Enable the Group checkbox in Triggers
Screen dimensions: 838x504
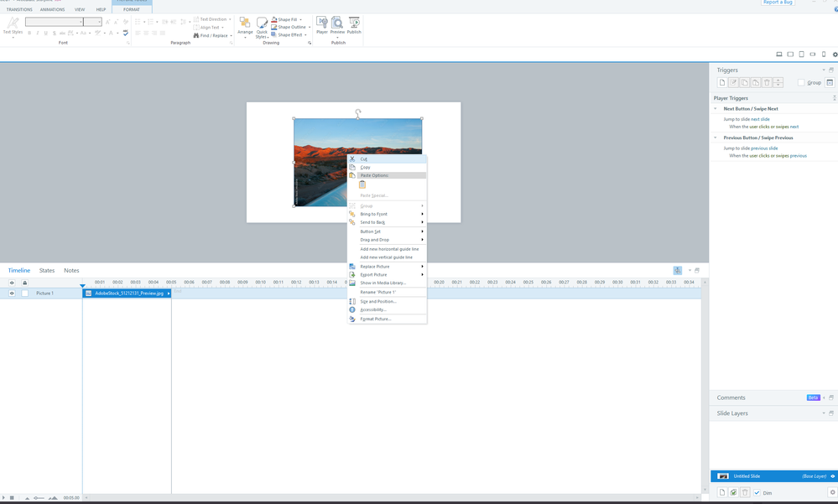801,82
